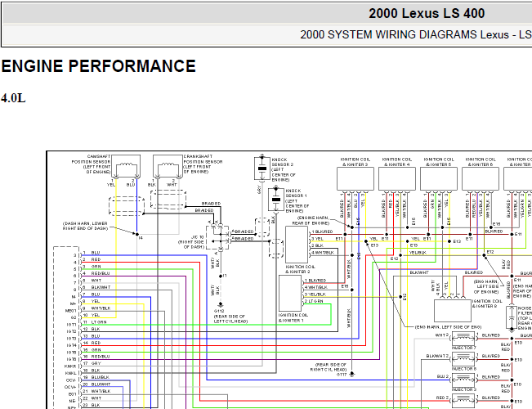Click the '1 BLU' pin label
Viewport: 532px width, 409px height.
[x=92, y=253]
